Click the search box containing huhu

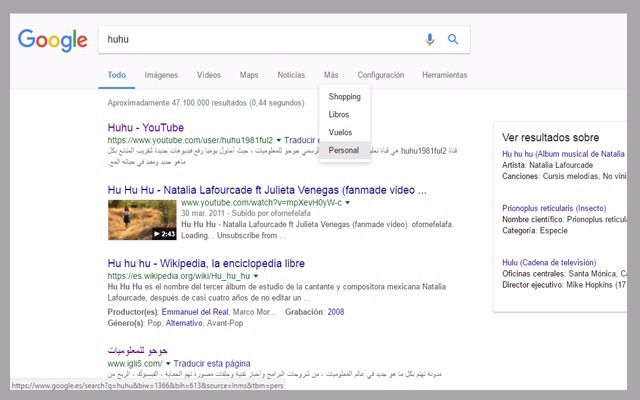260,40
